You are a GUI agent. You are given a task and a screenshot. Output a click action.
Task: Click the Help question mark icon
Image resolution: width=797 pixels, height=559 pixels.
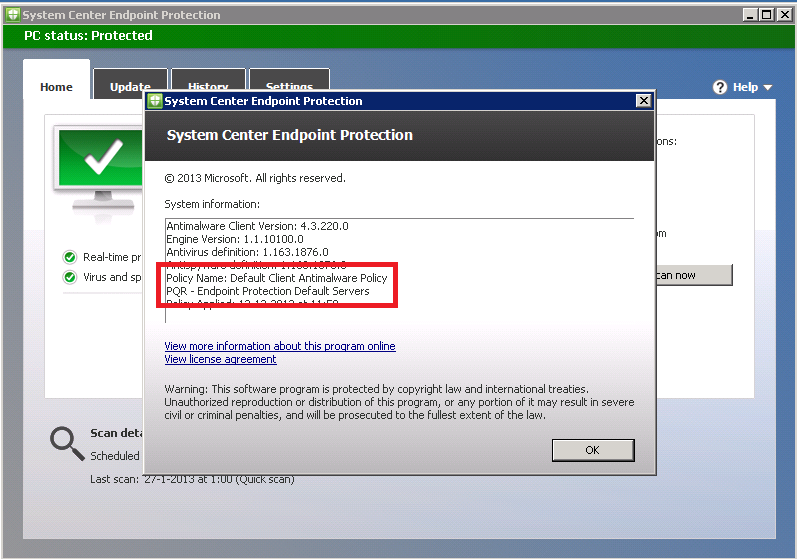coord(720,87)
